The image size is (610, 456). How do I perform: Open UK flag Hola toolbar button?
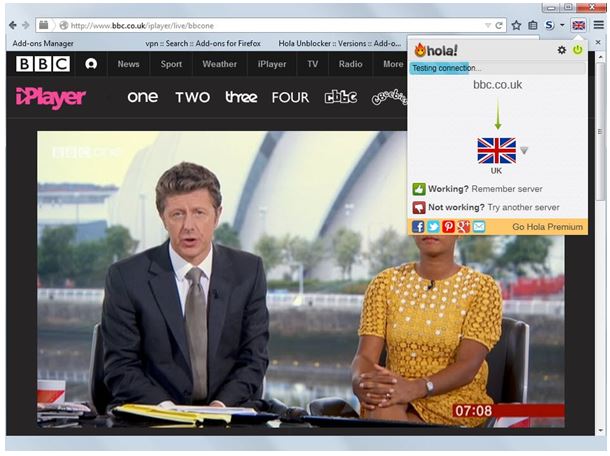tap(578, 26)
